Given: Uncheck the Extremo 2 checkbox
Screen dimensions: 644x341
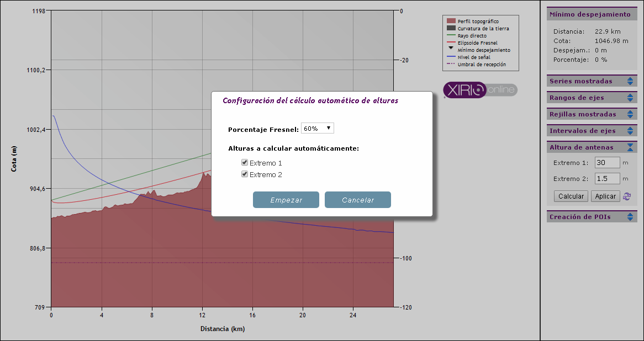Looking at the screenshot, I should tap(245, 174).
